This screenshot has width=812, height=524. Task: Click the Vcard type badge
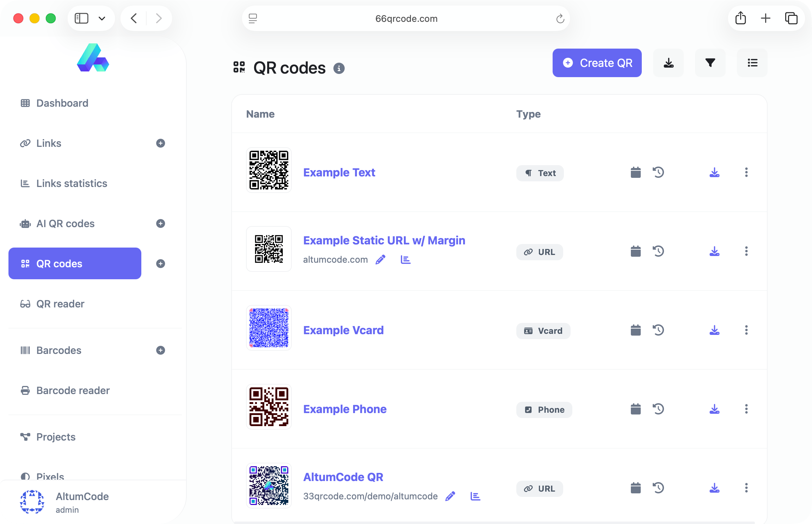click(x=543, y=331)
